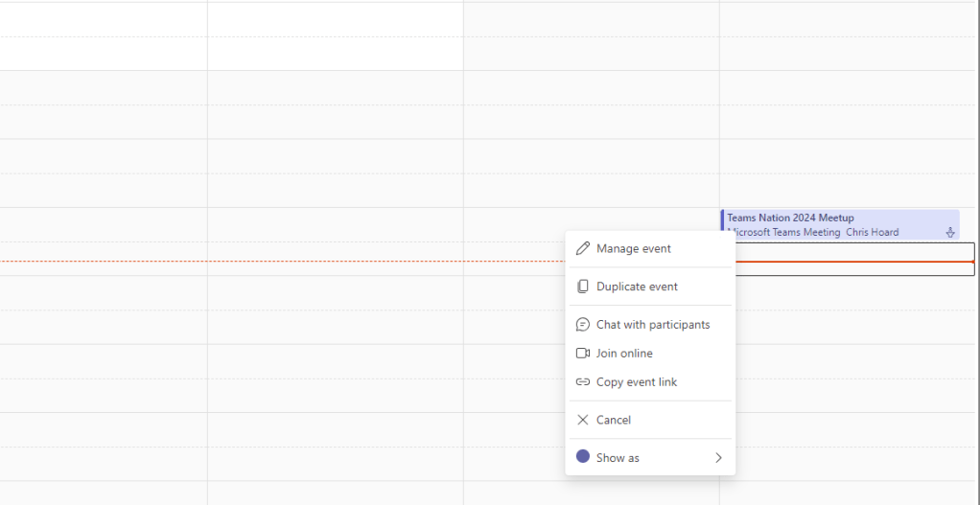The height and width of the screenshot is (505, 980).
Task: Click the small icon on the meetup event card
Action: (950, 232)
